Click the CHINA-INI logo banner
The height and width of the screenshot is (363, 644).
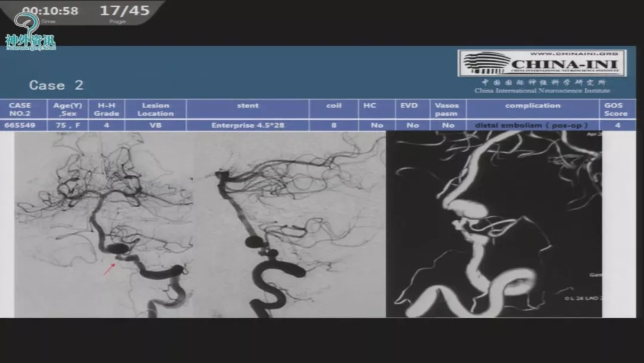pyautogui.click(x=542, y=63)
